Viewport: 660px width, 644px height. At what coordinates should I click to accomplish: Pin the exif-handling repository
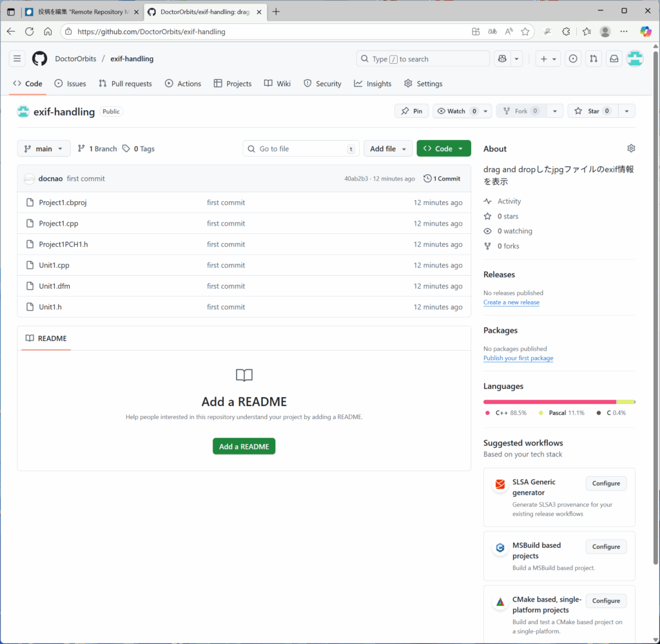tap(411, 111)
